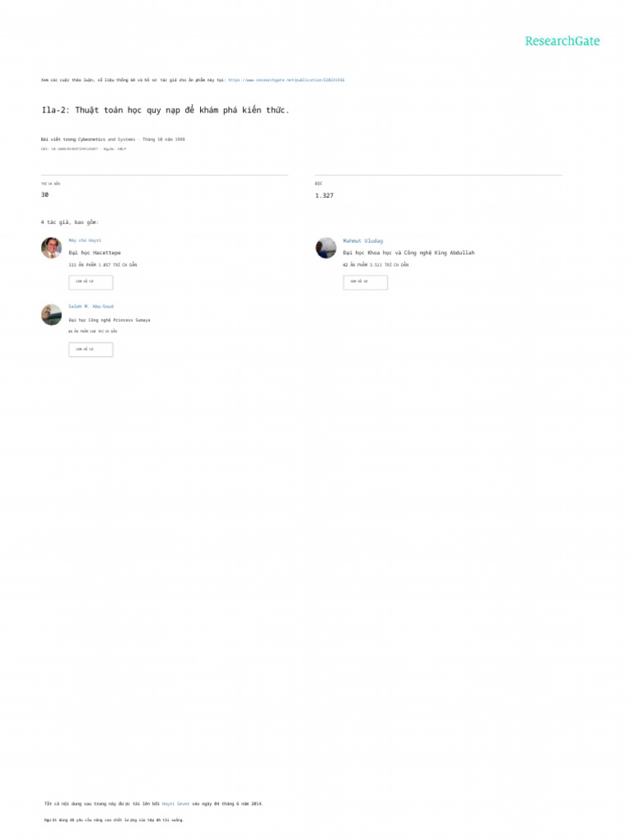Open Máy chủ Hayri author profile photo
The width and height of the screenshot is (630, 840).
click(x=52, y=248)
